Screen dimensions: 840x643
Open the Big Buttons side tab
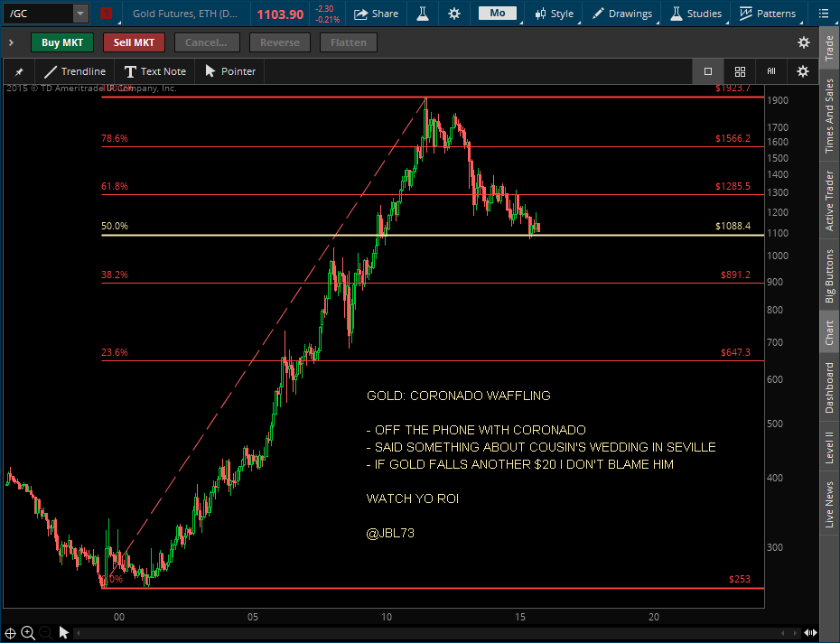pyautogui.click(x=829, y=275)
